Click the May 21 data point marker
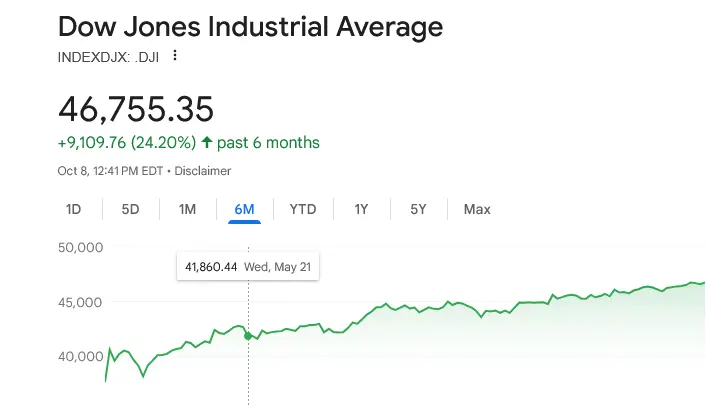Viewport: 706px width, 406px height. click(x=248, y=336)
